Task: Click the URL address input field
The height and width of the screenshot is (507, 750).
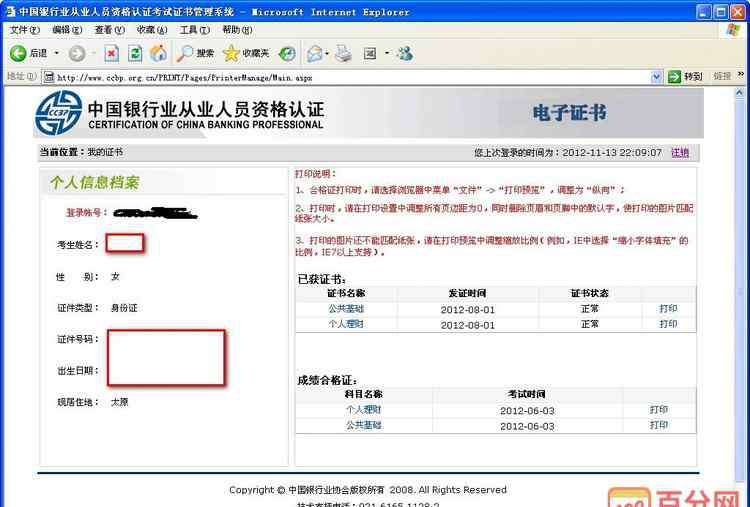Action: click(353, 77)
